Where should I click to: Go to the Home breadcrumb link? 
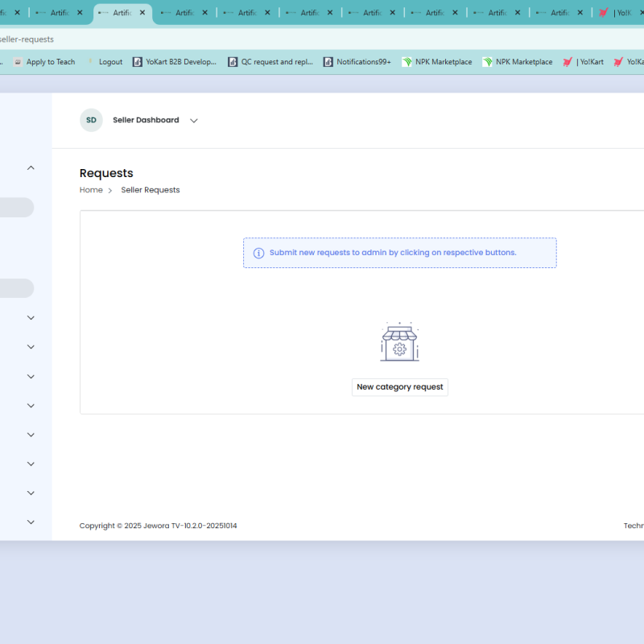[91, 190]
